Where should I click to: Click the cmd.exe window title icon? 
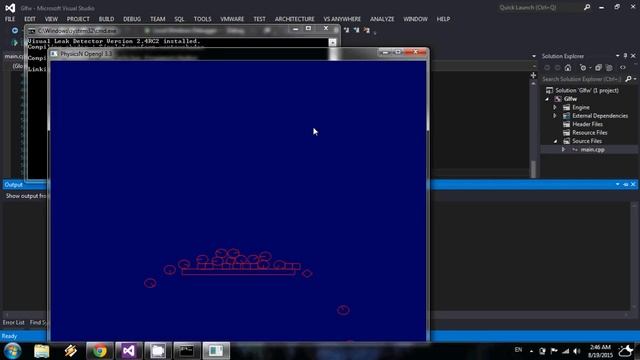(32, 31)
